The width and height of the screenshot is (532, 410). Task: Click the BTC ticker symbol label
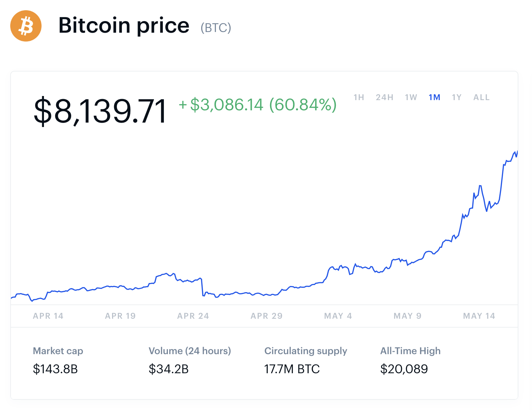pyautogui.click(x=216, y=28)
